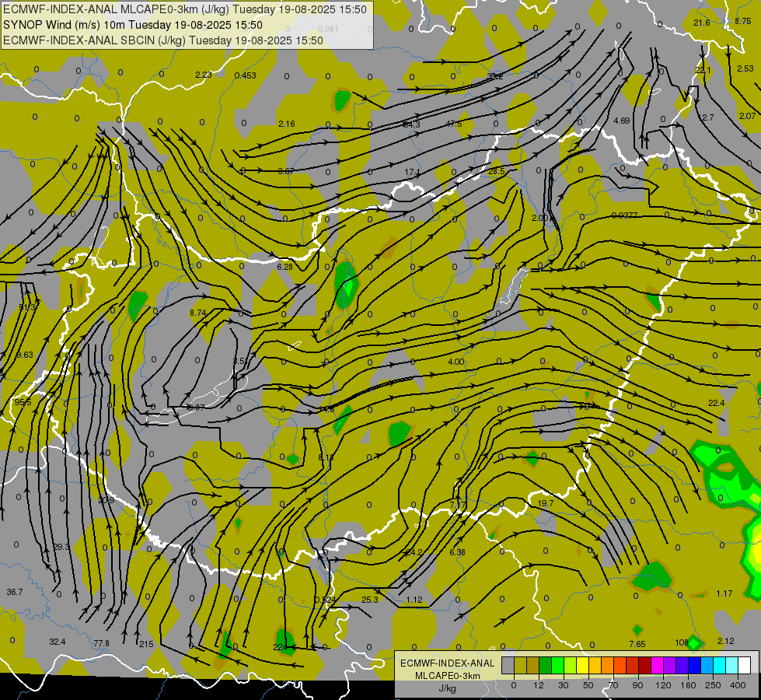This screenshot has height=700, width=761.
Task: Click the map value 4.69
Action: (621, 121)
